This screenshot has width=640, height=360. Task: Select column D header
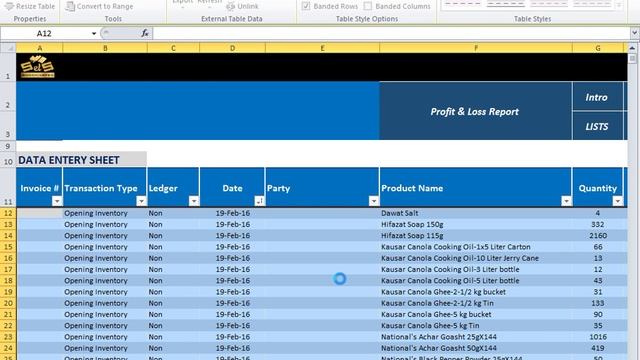pos(232,48)
